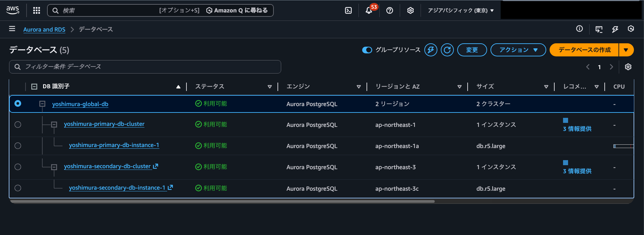This screenshot has height=235, width=644.
Task: Open table preferences gear icon
Action: tap(628, 67)
